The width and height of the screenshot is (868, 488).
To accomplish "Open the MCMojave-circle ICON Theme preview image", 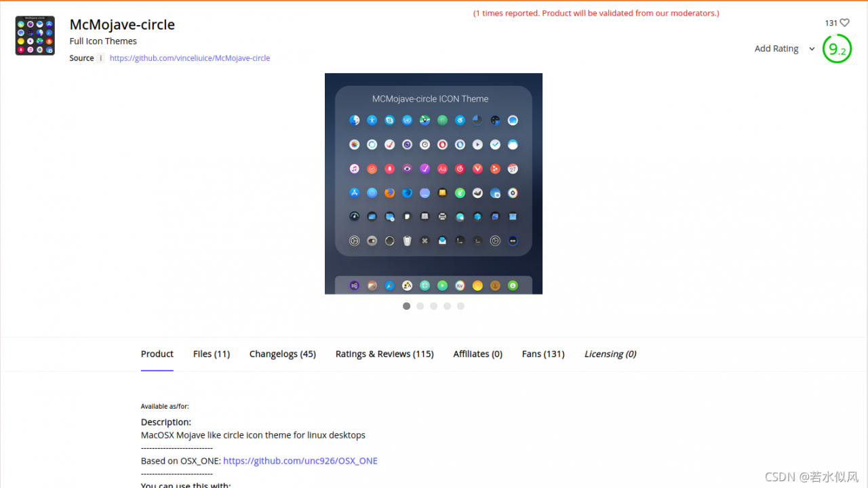I will pos(433,184).
